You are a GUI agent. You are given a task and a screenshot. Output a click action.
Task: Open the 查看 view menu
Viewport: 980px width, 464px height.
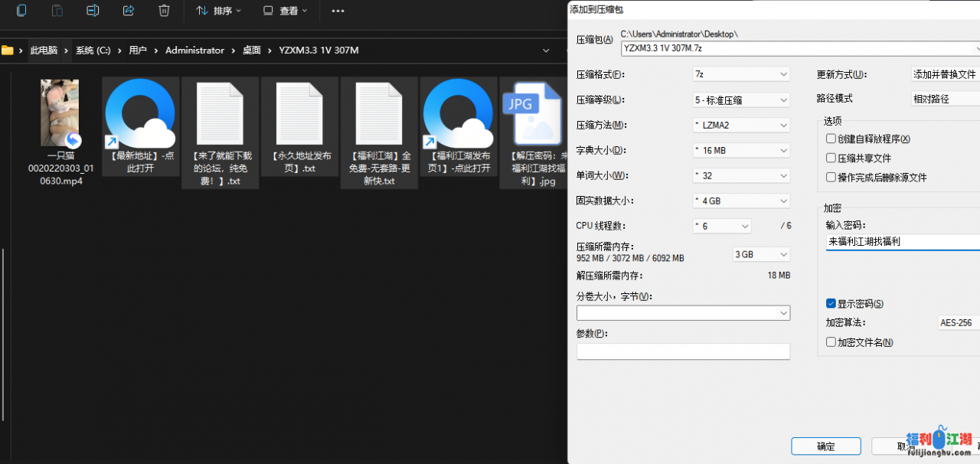click(x=286, y=11)
